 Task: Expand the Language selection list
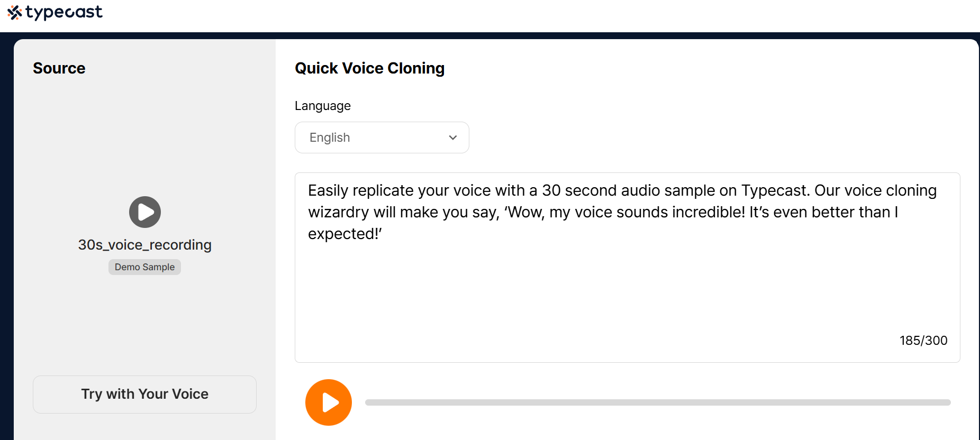point(381,137)
